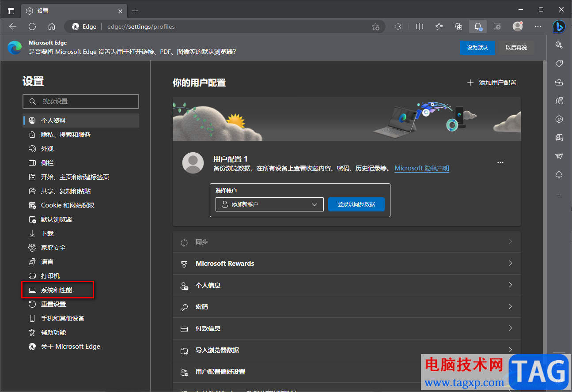572x392 pixels.
Task: Open Bing chat from the toolbar
Action: pos(559,26)
